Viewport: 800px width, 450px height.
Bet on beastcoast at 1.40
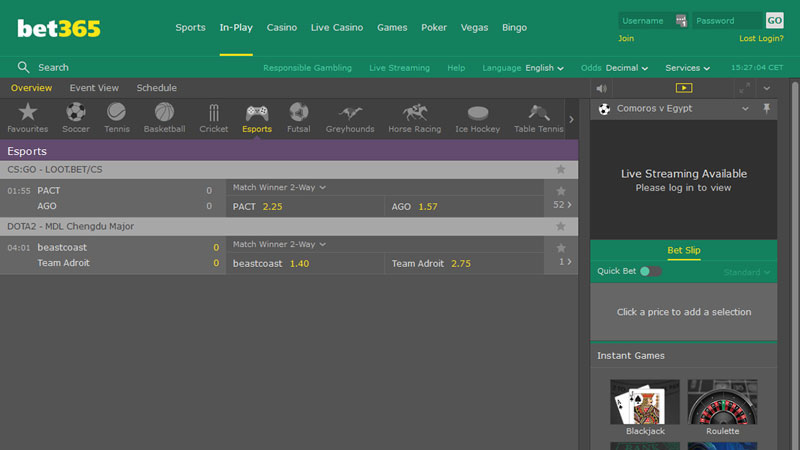click(305, 264)
